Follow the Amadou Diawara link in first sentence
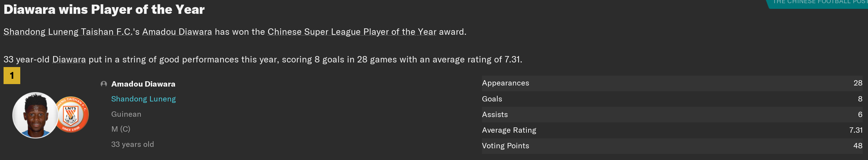Screen dimensions: 868x160 tap(177, 32)
